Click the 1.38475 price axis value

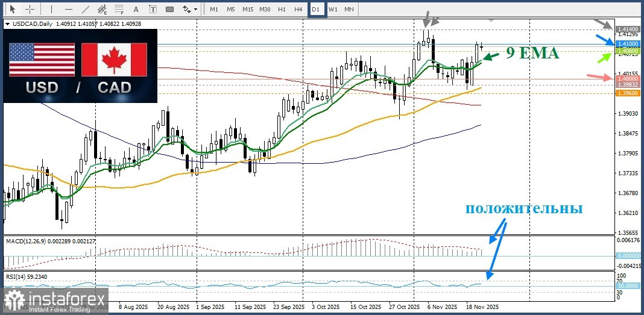(x=627, y=133)
